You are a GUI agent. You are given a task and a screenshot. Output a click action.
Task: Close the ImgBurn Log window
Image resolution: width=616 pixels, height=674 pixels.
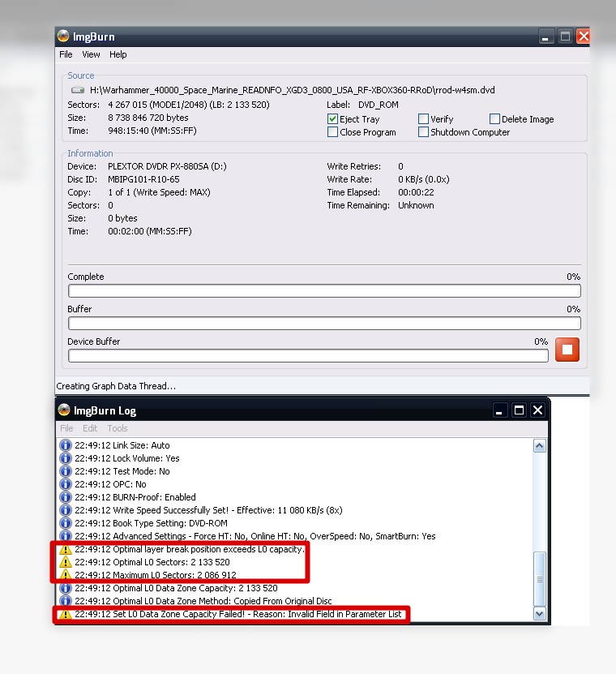coord(538,410)
